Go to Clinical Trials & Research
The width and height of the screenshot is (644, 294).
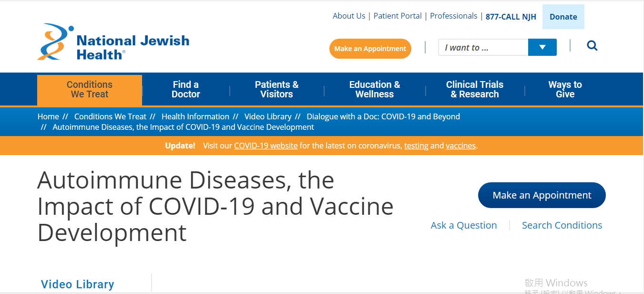[x=474, y=89]
